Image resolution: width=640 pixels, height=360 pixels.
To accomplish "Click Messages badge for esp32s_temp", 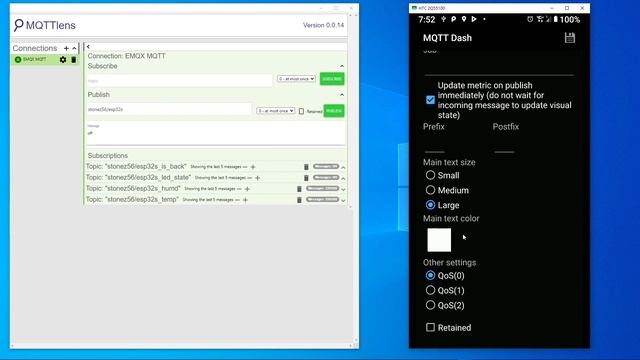I will tap(322, 200).
